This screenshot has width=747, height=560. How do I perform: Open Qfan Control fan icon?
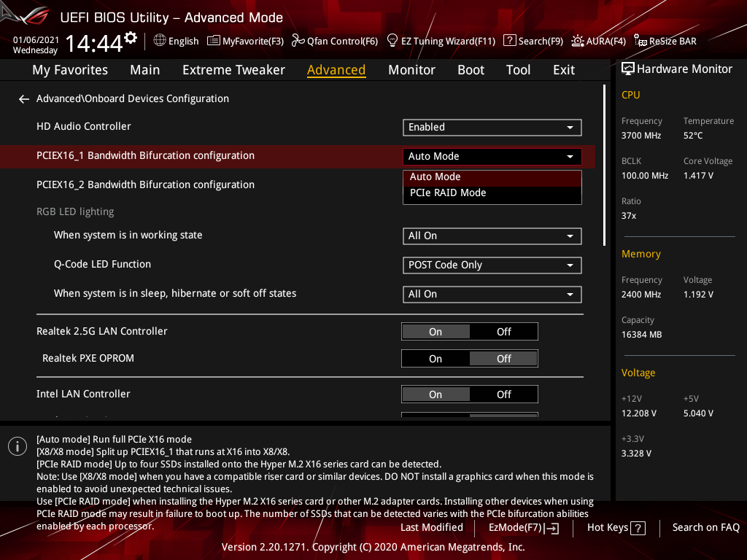click(x=298, y=41)
